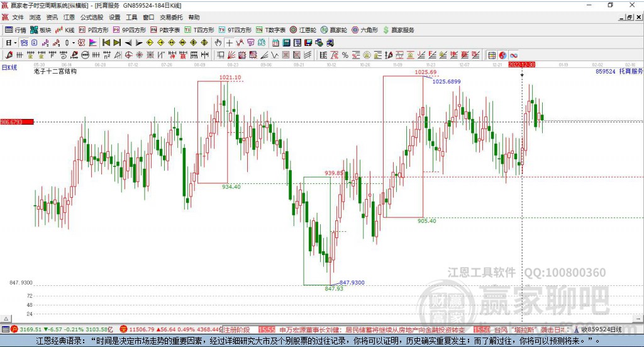Open the 帮助 menu

click(194, 17)
